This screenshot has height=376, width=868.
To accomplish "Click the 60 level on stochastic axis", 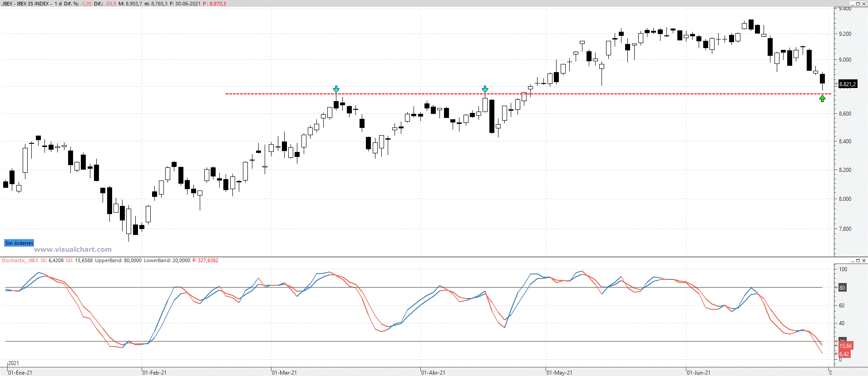I will pos(842,305).
